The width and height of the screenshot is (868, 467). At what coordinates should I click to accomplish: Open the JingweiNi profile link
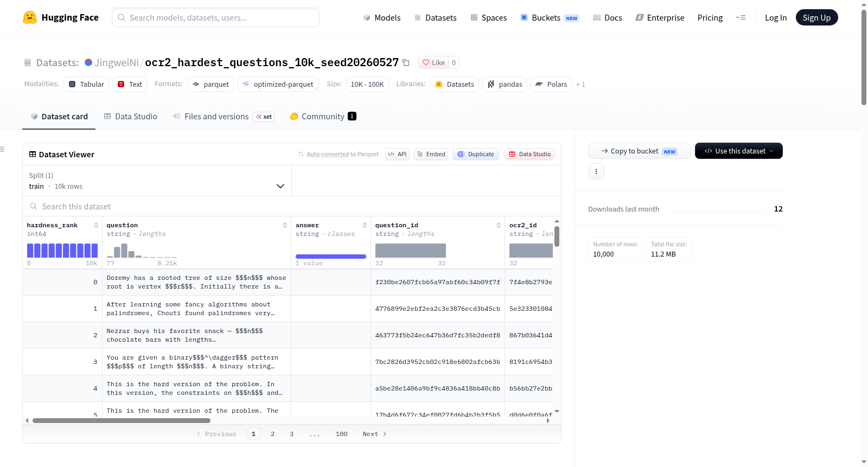(117, 62)
